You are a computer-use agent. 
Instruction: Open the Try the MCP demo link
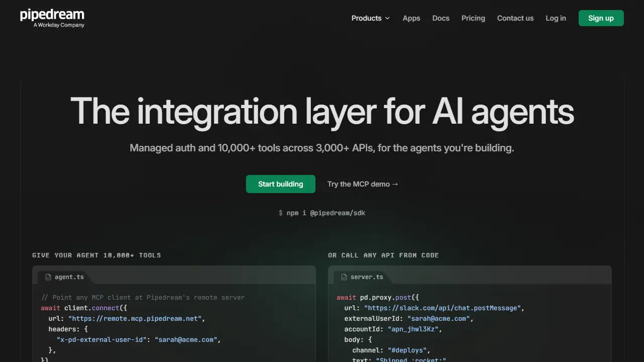363,184
